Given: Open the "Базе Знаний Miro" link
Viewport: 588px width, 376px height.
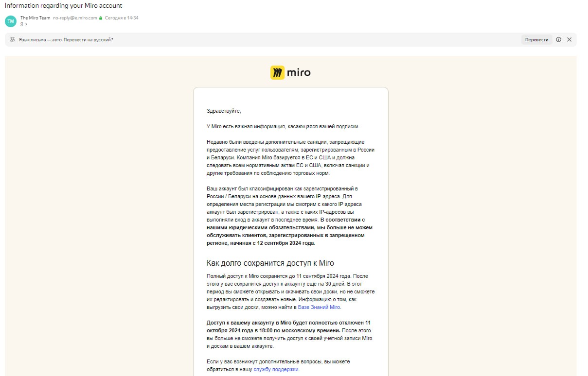Looking at the screenshot, I should (319, 308).
